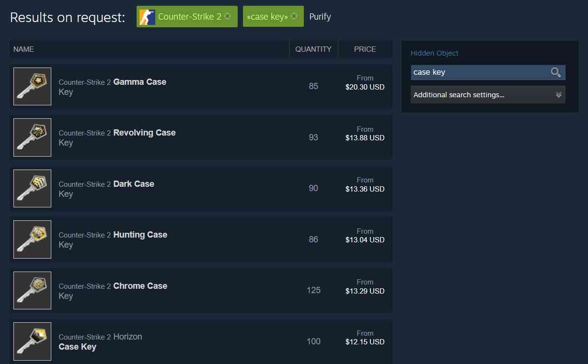Click the double chevron in search settings
This screenshot has height=364, width=588.
click(558, 95)
